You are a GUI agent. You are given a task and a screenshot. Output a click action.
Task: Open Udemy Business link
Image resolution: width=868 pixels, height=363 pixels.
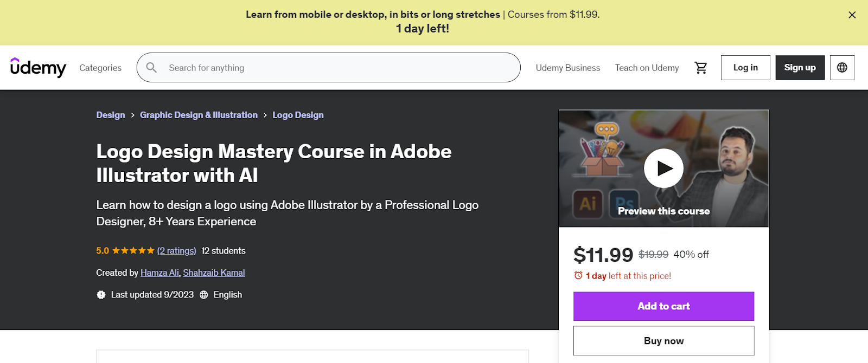(568, 68)
